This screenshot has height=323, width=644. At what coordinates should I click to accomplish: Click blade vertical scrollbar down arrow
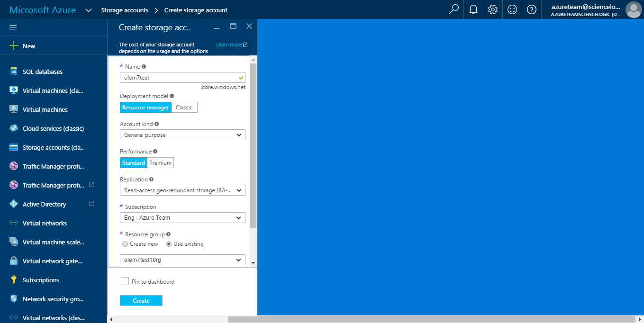(x=253, y=262)
